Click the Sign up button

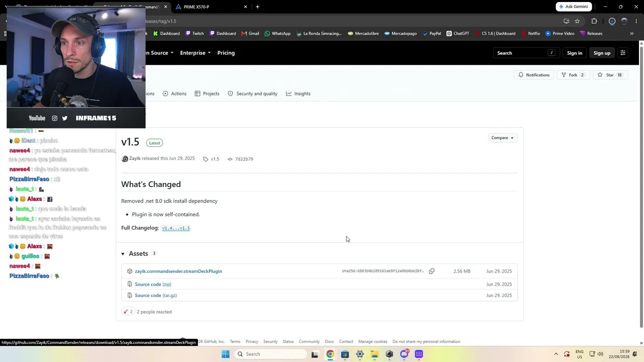[602, 53]
